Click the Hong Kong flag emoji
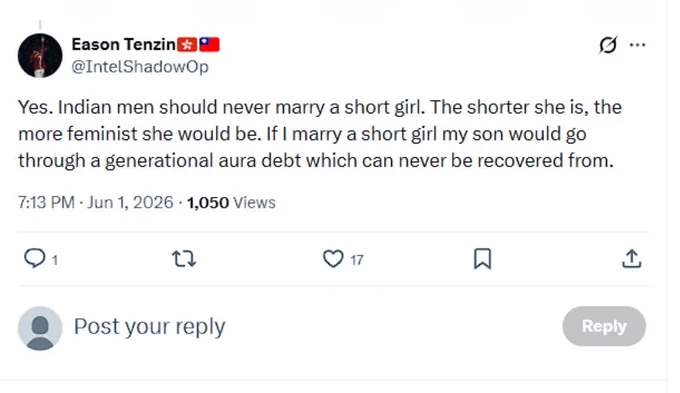The image size is (680, 393). click(187, 44)
